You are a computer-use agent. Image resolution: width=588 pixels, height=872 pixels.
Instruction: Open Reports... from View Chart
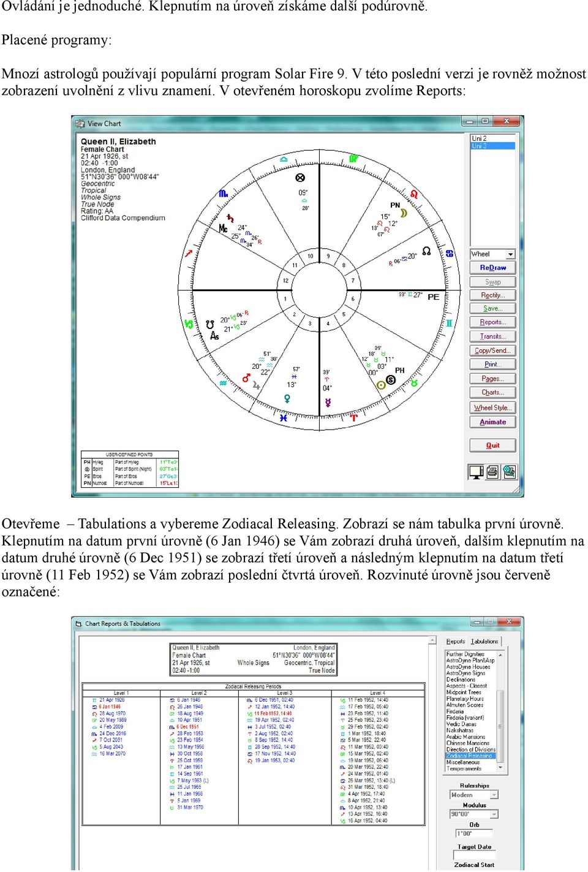(x=492, y=322)
